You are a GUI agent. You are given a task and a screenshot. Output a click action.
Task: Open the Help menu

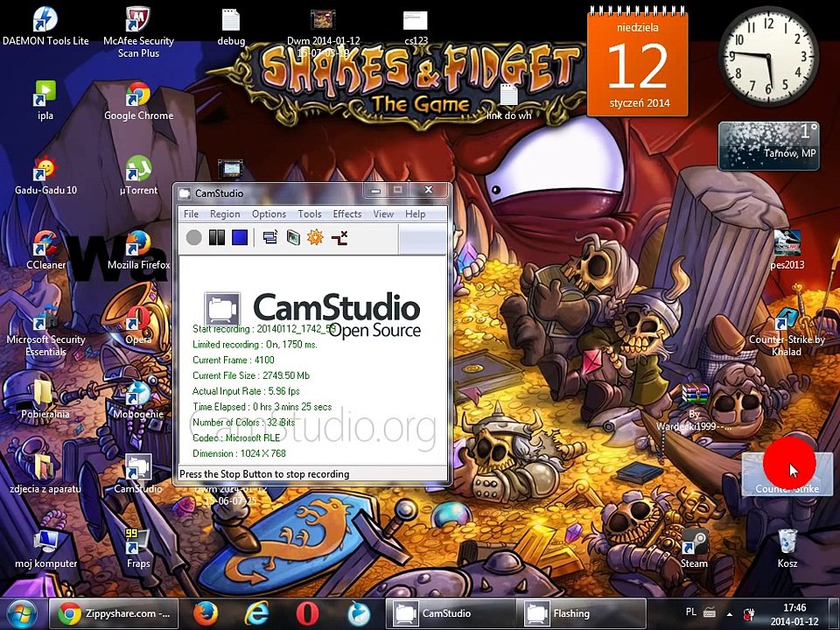415,213
